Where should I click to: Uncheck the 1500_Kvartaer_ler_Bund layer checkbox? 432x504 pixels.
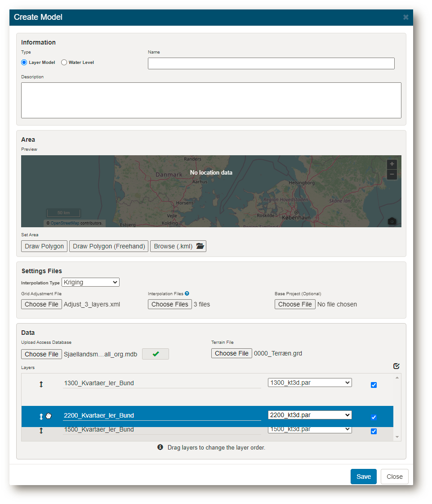pyautogui.click(x=374, y=432)
